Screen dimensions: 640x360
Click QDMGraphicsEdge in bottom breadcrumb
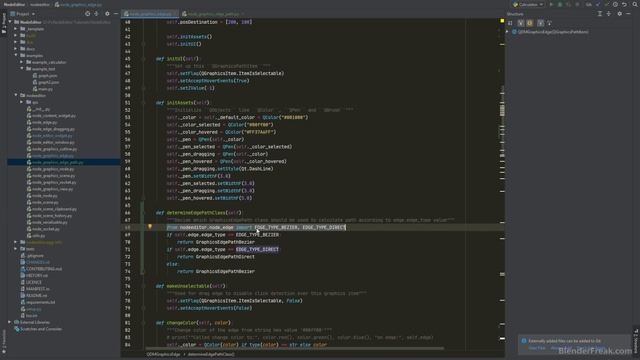tap(163, 354)
